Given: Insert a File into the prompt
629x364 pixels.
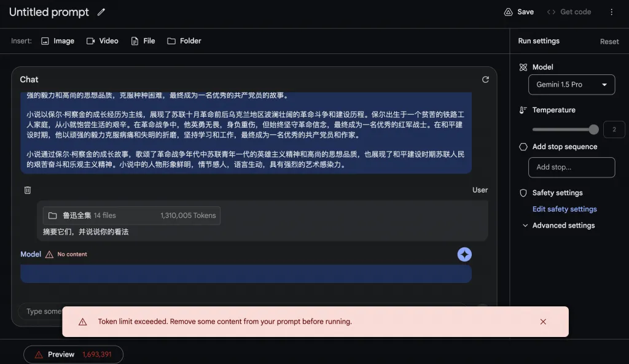Looking at the screenshot, I should tap(143, 41).
